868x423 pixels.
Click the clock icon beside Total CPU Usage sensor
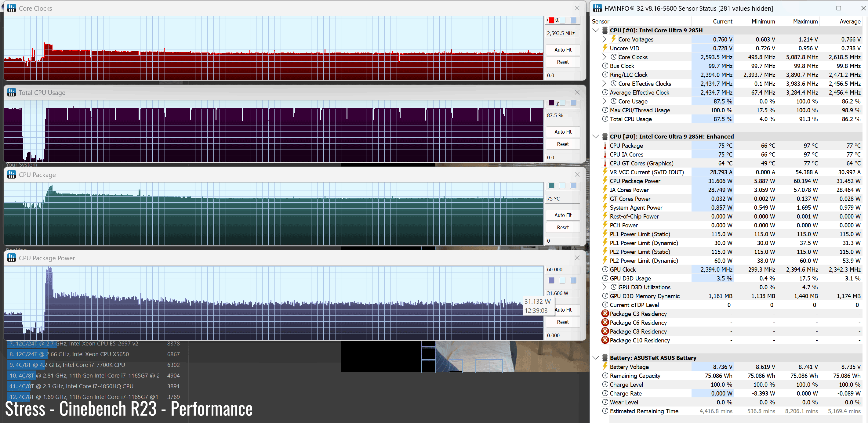(x=605, y=119)
